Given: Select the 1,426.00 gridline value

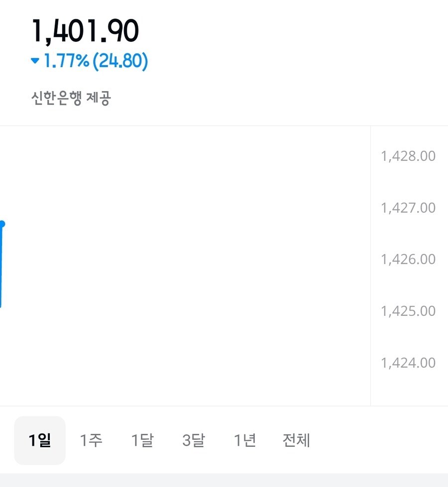Looking at the screenshot, I should coord(408,259).
